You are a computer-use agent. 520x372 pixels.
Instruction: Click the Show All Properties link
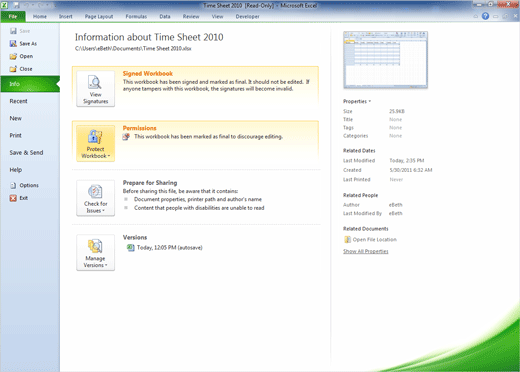(x=366, y=251)
